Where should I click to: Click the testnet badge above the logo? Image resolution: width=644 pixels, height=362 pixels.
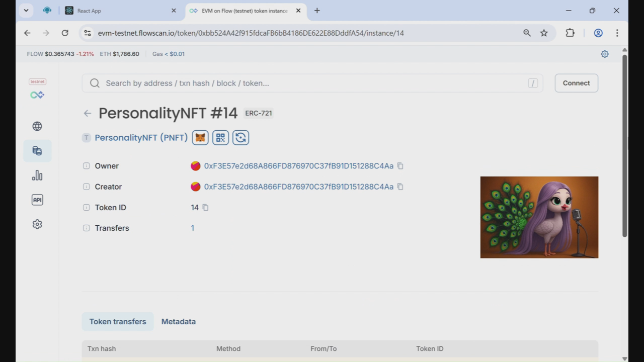coord(38,81)
